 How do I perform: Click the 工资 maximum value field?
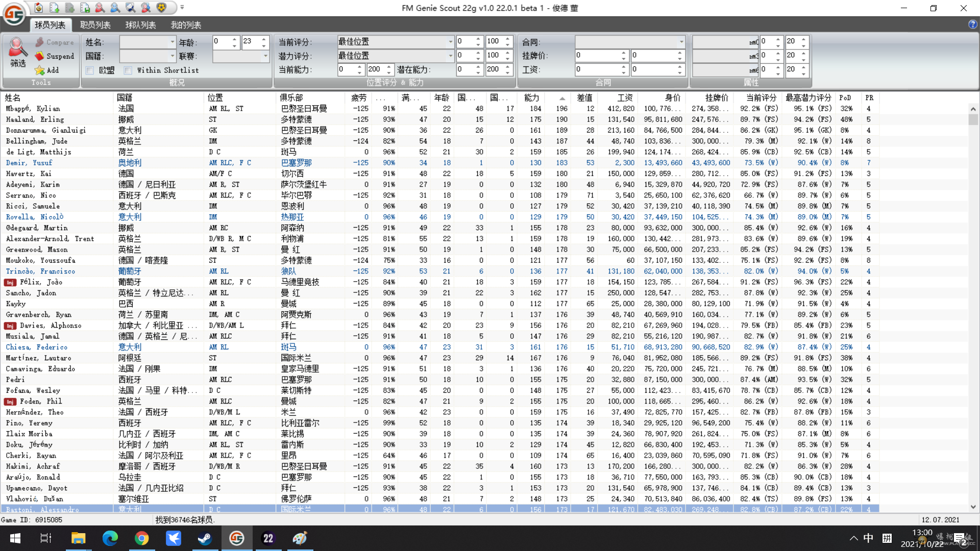[x=653, y=69]
